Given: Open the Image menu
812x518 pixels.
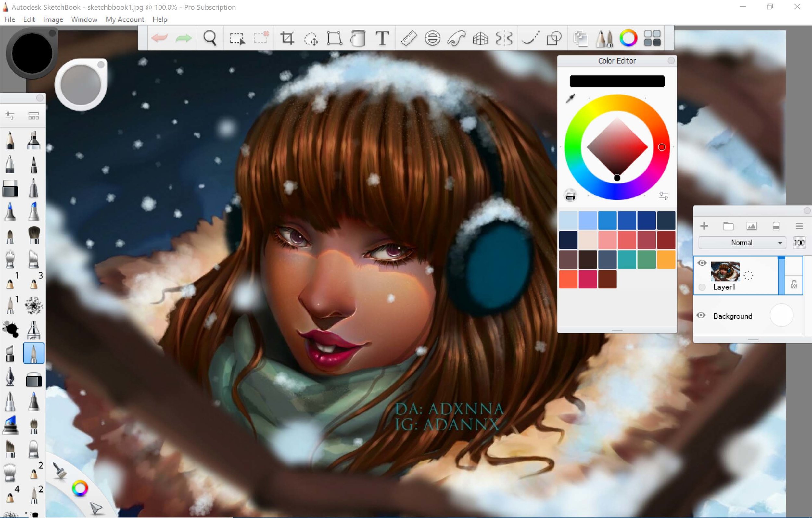Looking at the screenshot, I should (x=52, y=19).
